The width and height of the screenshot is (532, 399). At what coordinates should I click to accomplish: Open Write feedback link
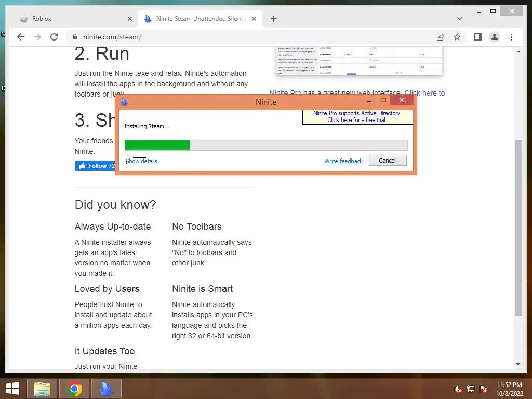point(343,161)
